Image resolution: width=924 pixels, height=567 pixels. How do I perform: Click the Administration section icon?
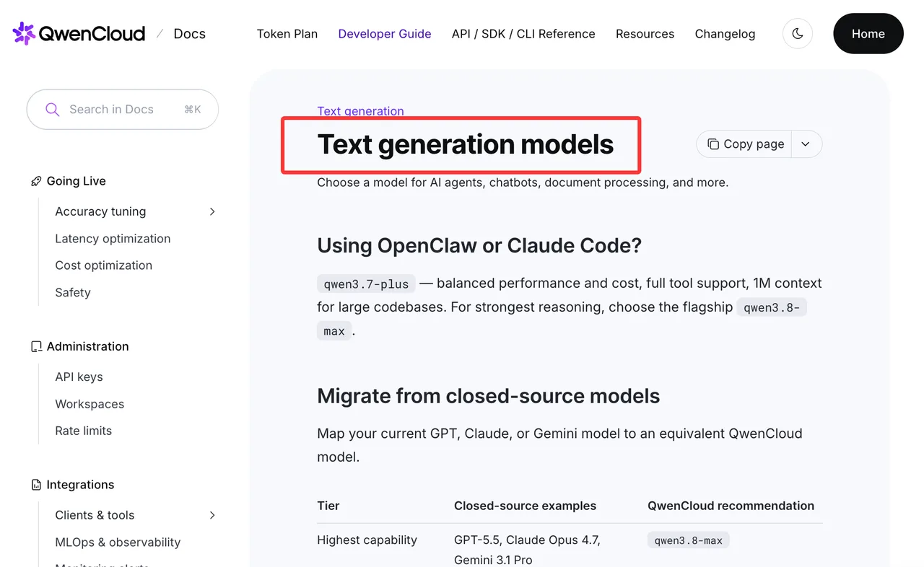coord(36,347)
